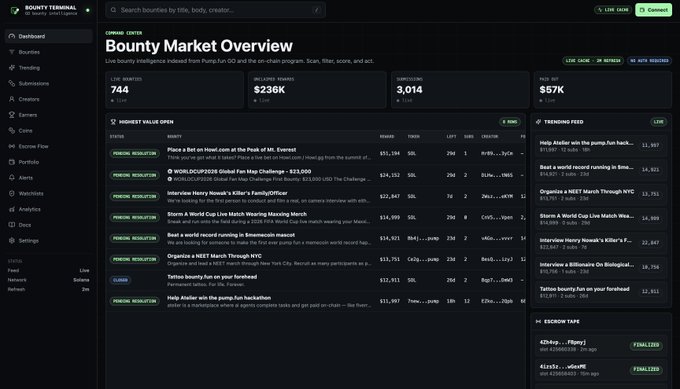Image resolution: width=680 pixels, height=389 pixels.
Task: Click the green status dot beside logo
Action: (88, 10)
